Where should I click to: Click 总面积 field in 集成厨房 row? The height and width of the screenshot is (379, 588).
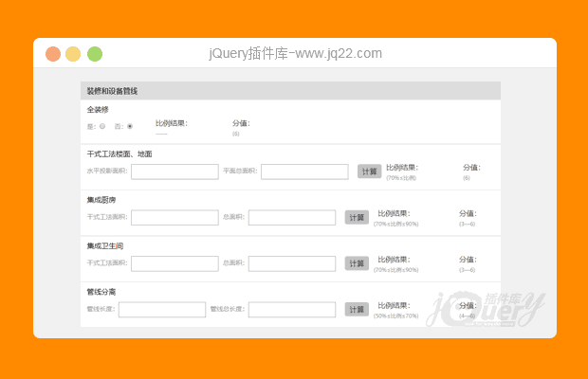pos(292,217)
